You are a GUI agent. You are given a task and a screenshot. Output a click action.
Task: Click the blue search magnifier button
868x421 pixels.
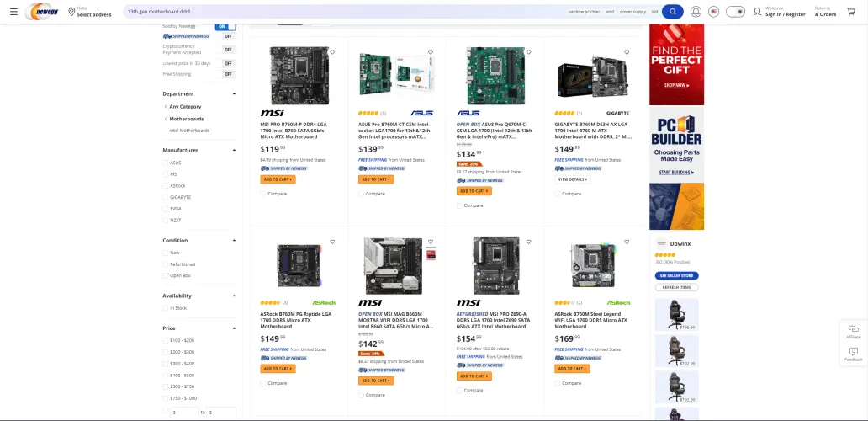pos(672,12)
